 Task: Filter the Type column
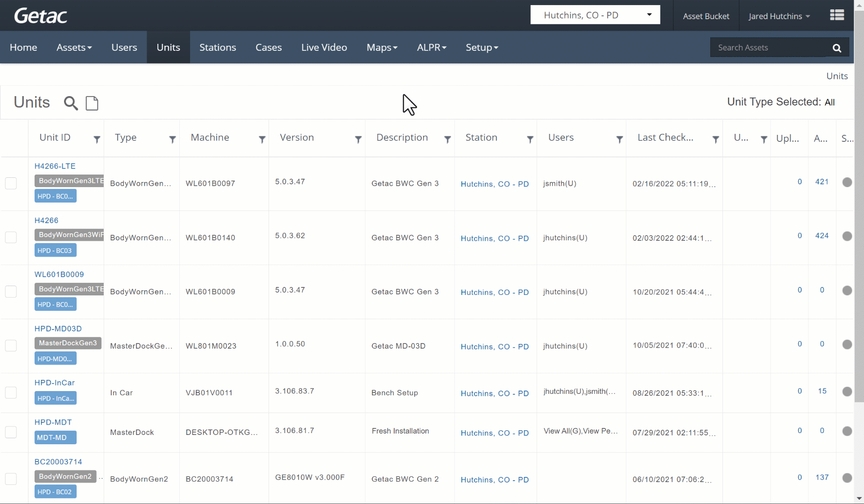(172, 139)
